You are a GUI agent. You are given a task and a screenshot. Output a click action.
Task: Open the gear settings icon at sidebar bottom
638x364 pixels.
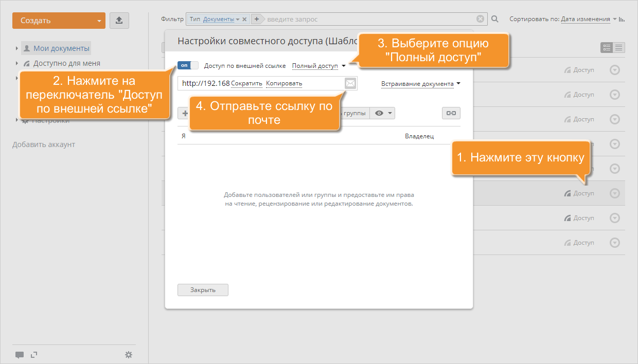pos(129,355)
